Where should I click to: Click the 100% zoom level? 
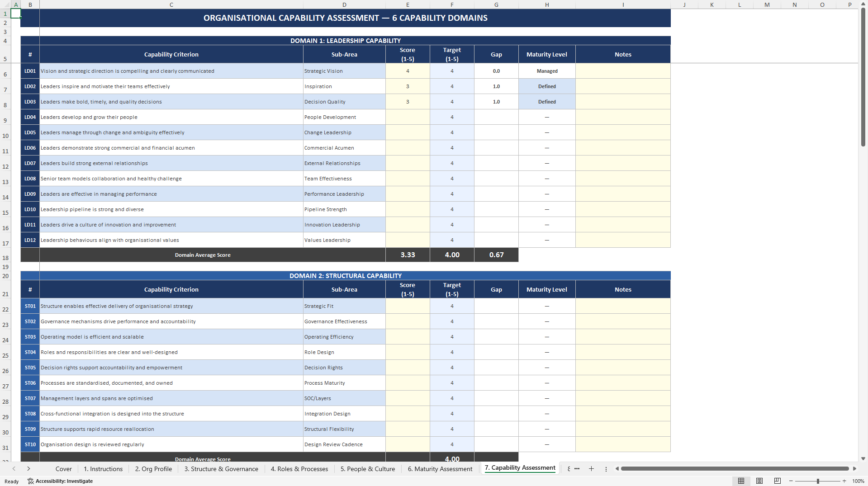pos(858,481)
